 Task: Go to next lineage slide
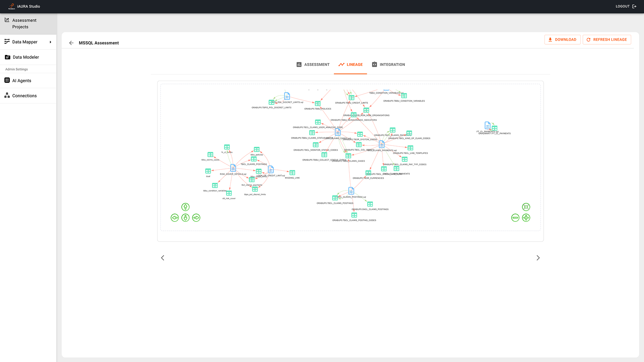point(538,258)
